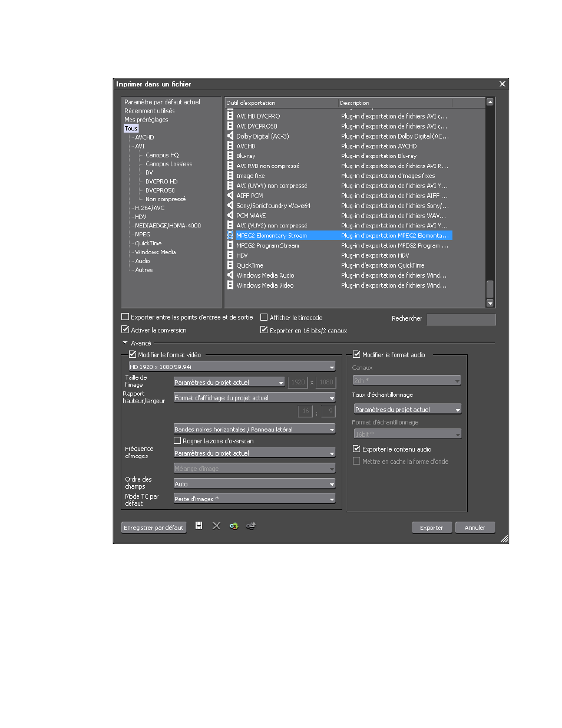
Task: Check Mettre en cache la forme d'onde
Action: tap(356, 461)
